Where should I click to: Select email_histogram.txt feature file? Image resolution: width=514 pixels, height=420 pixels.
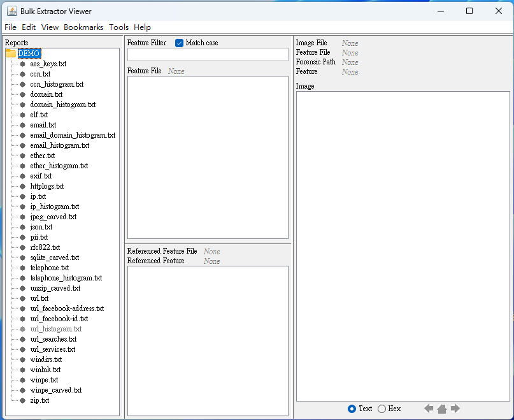60,145
